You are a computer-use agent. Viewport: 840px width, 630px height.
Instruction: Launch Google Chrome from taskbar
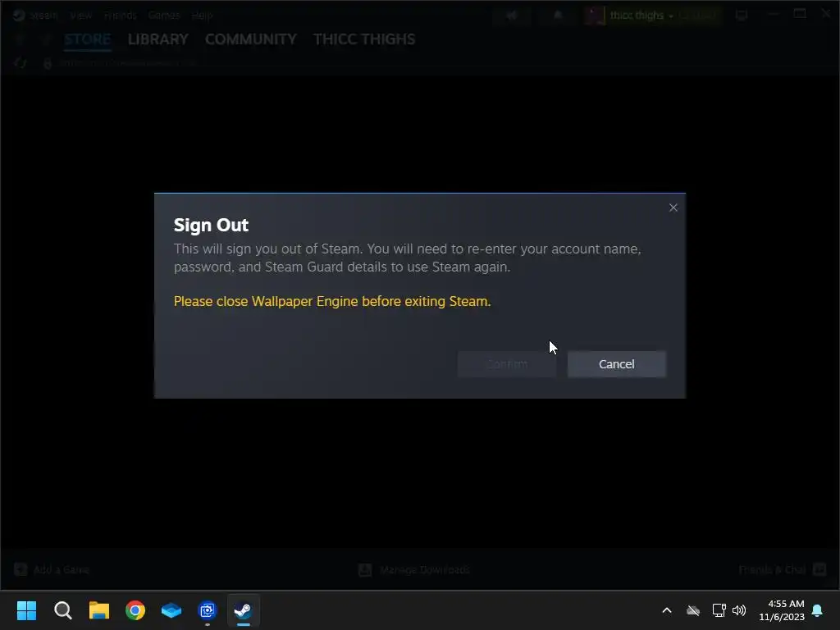pos(135,610)
